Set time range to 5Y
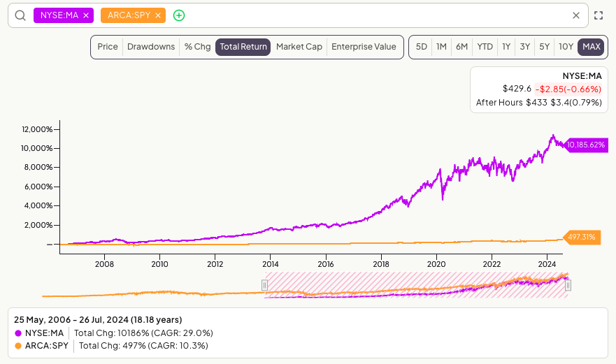Viewport: 616px width, 364px height. coord(545,47)
